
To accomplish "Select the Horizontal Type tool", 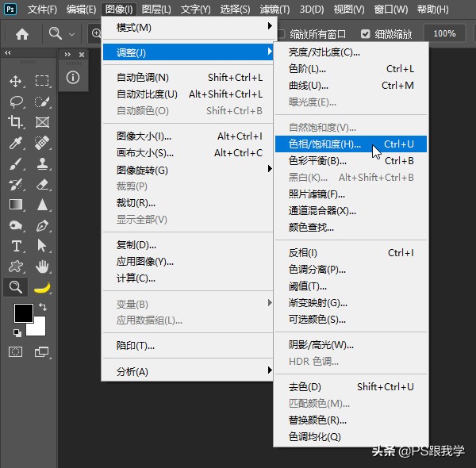I will coord(16,246).
